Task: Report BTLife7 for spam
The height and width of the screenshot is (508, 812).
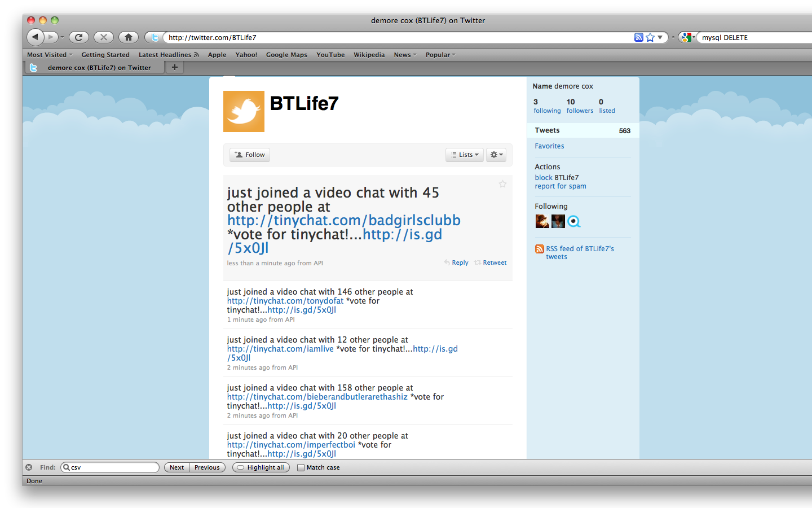Action: click(560, 186)
